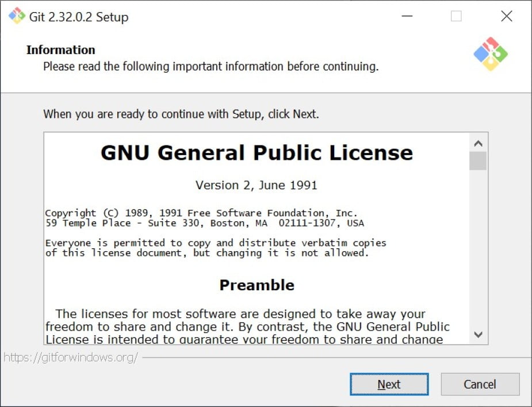This screenshot has width=532, height=407.
Task: Click the Information header label
Action: pyautogui.click(x=61, y=50)
